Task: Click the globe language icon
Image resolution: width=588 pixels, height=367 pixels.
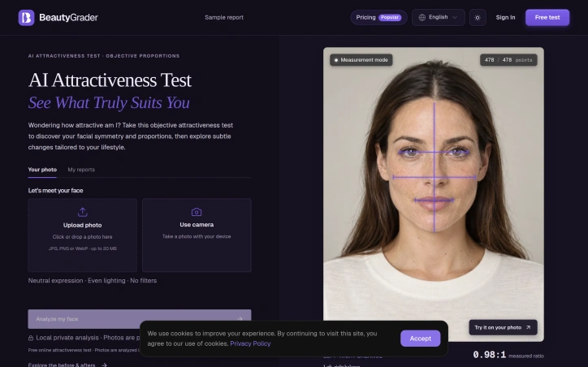Action: pos(422,17)
